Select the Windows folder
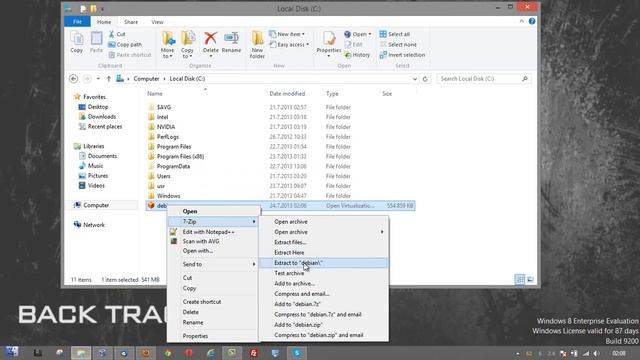The image size is (640, 360). click(x=168, y=196)
